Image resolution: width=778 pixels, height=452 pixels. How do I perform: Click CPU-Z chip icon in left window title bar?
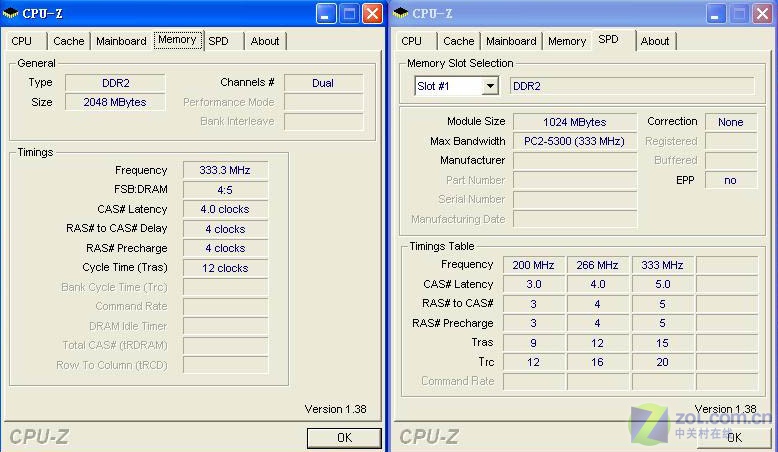point(10,13)
